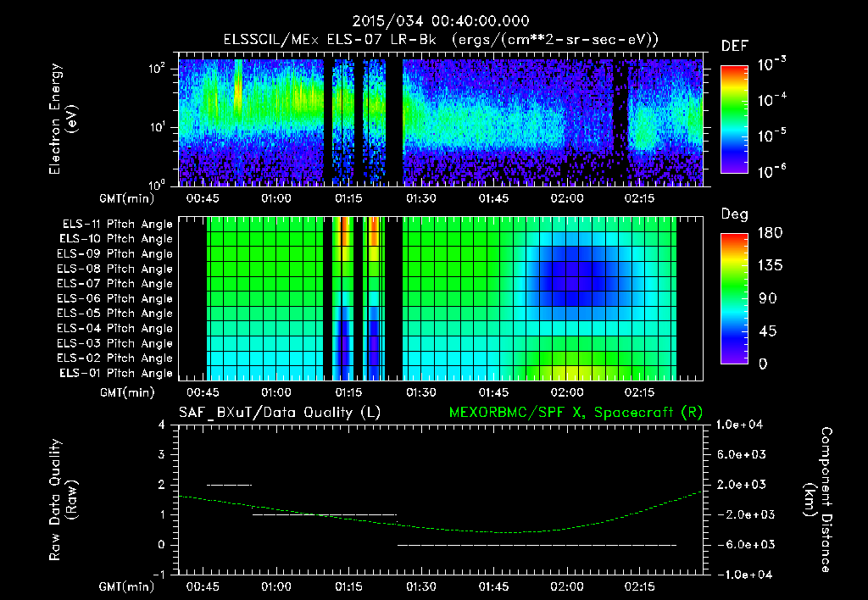The width and height of the screenshot is (868, 600).
Task: Click "02:00" time label under the electron spectrogram
Action: click(566, 198)
